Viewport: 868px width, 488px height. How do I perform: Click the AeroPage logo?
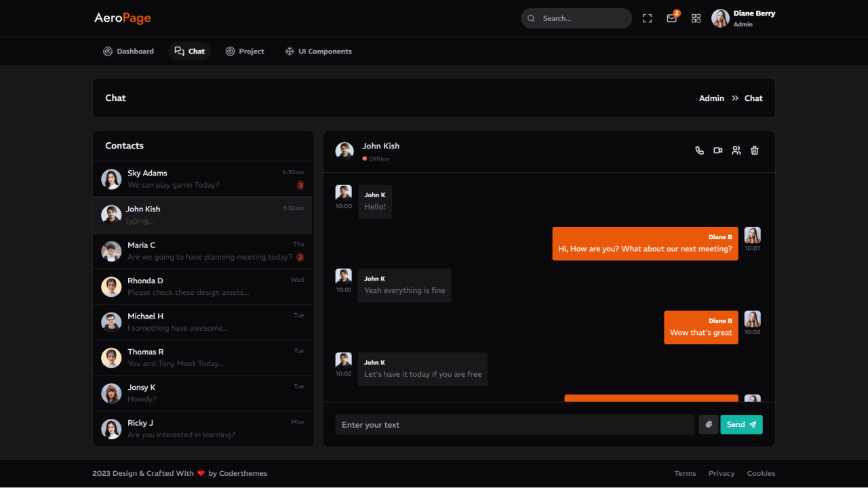123,18
